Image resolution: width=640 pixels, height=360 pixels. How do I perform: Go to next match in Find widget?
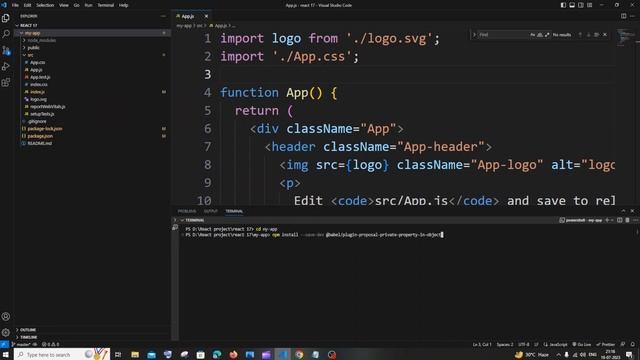pos(588,35)
